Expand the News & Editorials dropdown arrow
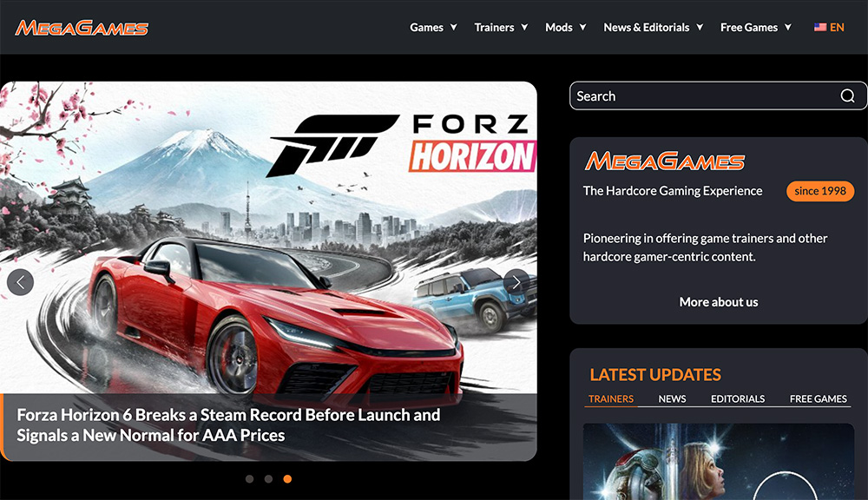This screenshot has height=500, width=868. (700, 27)
